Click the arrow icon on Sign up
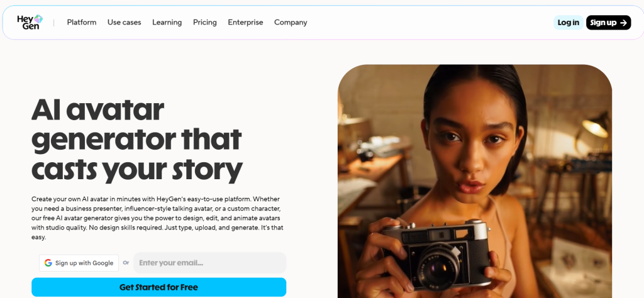Image resolution: width=644 pixels, height=298 pixels. [623, 23]
